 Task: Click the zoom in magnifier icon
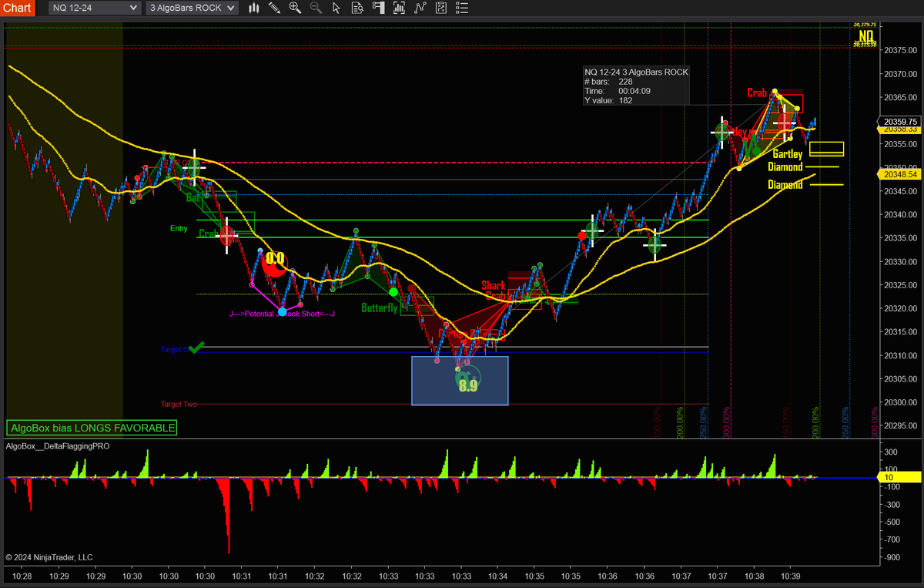295,8
